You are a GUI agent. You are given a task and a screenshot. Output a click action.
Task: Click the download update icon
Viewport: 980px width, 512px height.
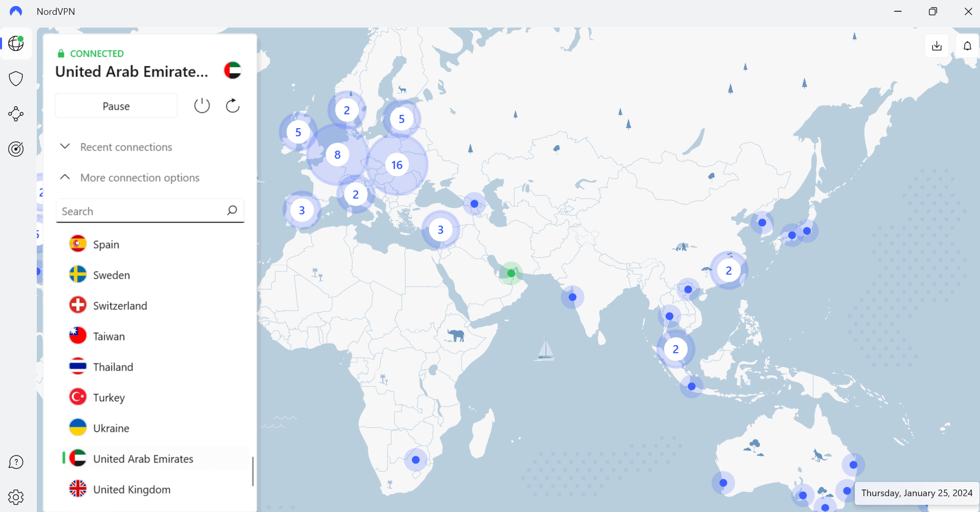937,46
